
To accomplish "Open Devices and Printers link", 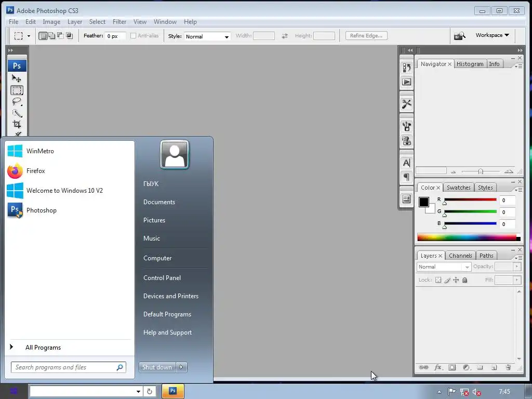I will coord(170,296).
